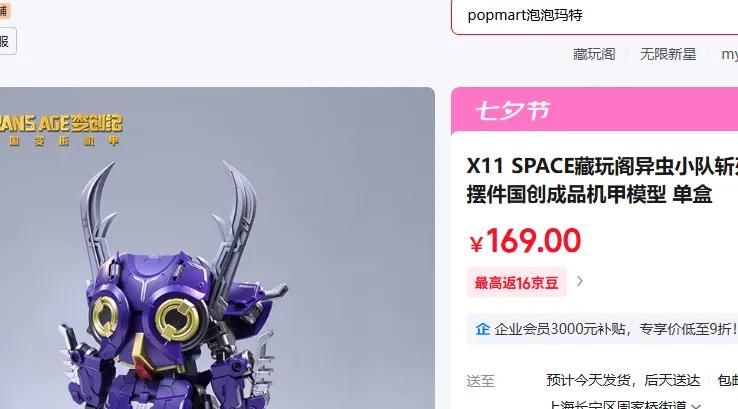Click the ¥ currency symbol
The width and height of the screenshot is (738, 409).
coord(476,244)
